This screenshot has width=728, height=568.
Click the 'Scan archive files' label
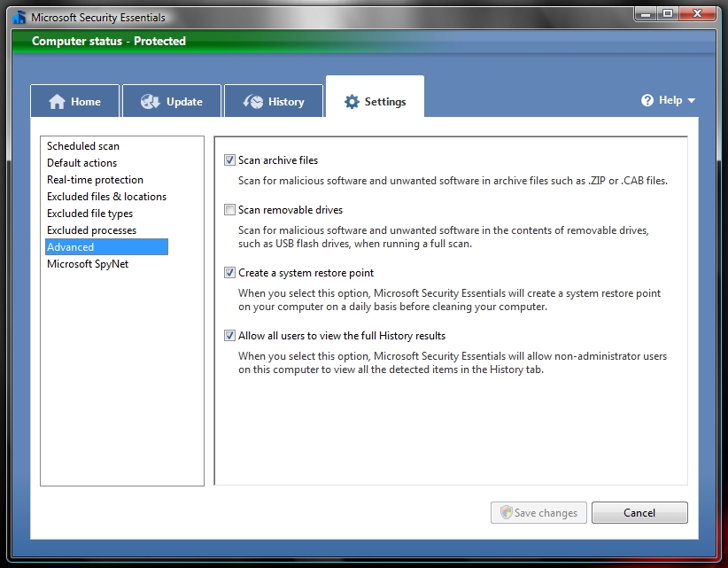click(278, 160)
